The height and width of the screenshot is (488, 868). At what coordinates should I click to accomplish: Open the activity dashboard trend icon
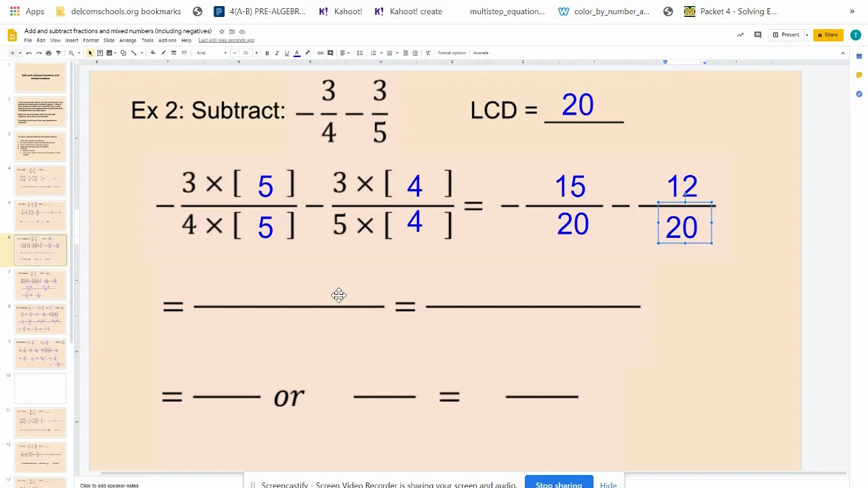coord(740,35)
